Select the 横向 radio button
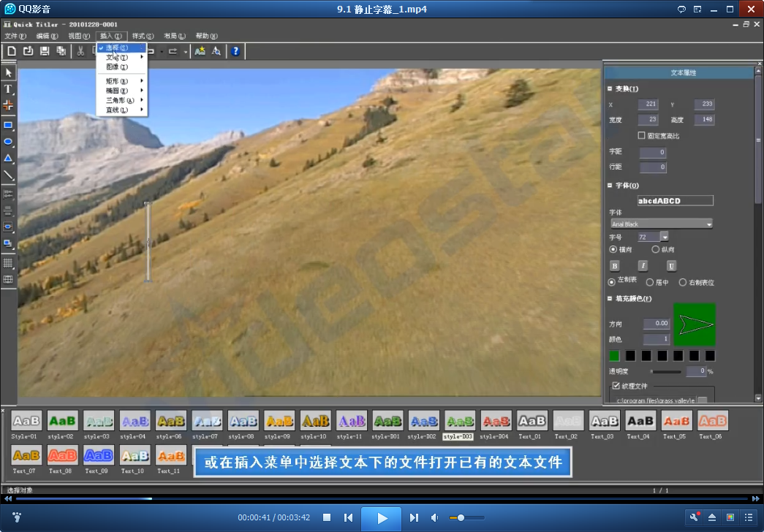This screenshot has height=532, width=764. 613,249
